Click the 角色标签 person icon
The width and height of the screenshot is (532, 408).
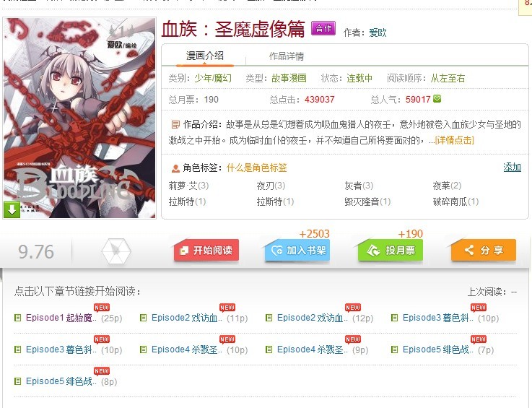click(x=175, y=168)
